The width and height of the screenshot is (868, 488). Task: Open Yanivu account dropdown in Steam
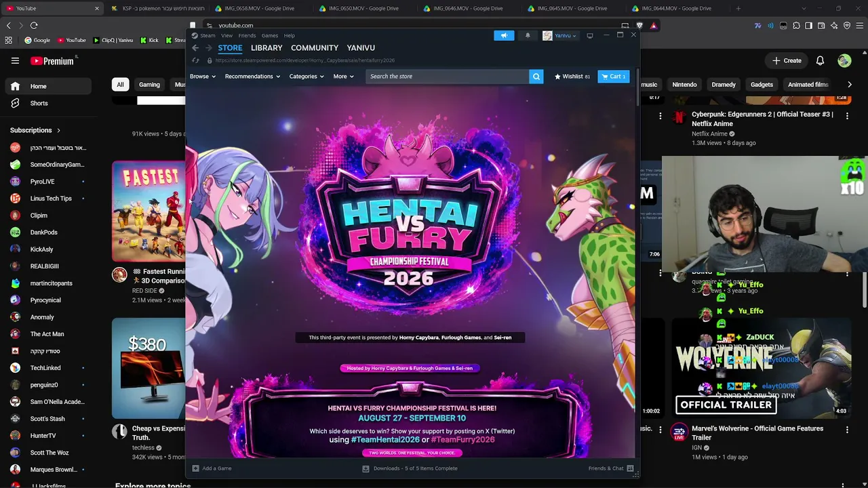coord(559,35)
